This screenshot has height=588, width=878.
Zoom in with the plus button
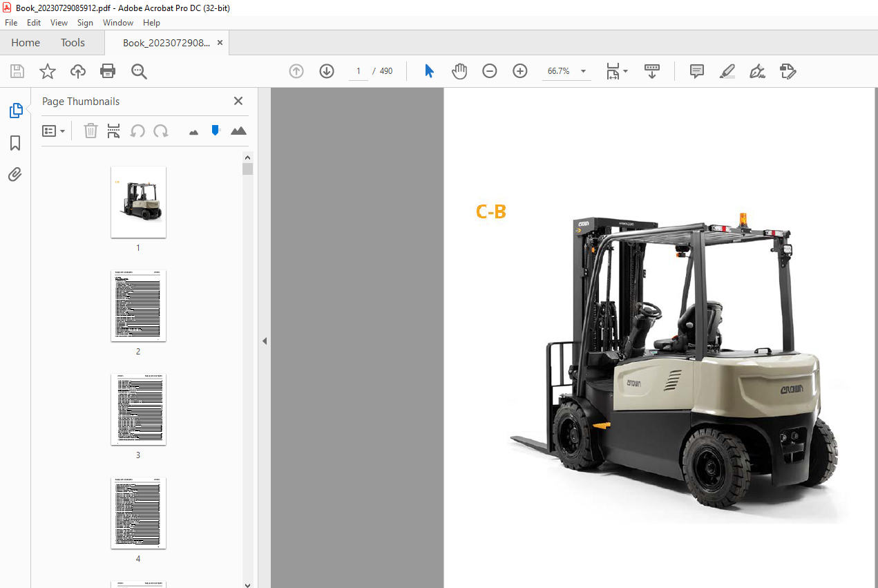point(520,71)
